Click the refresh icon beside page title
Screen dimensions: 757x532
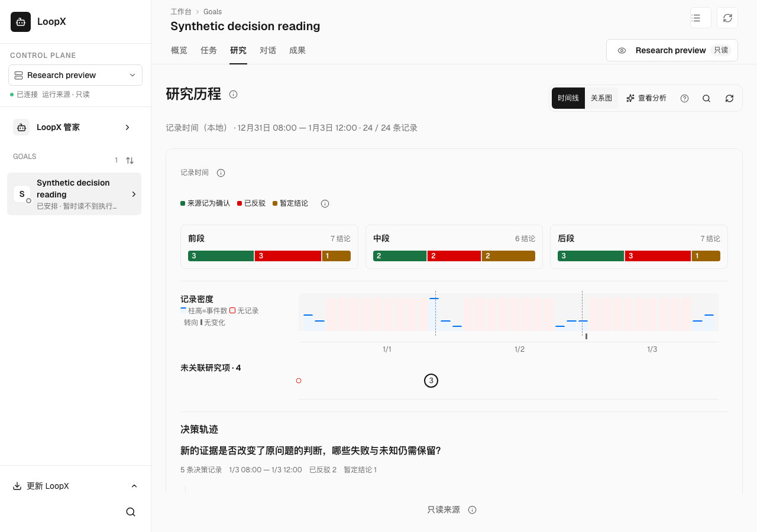click(727, 18)
